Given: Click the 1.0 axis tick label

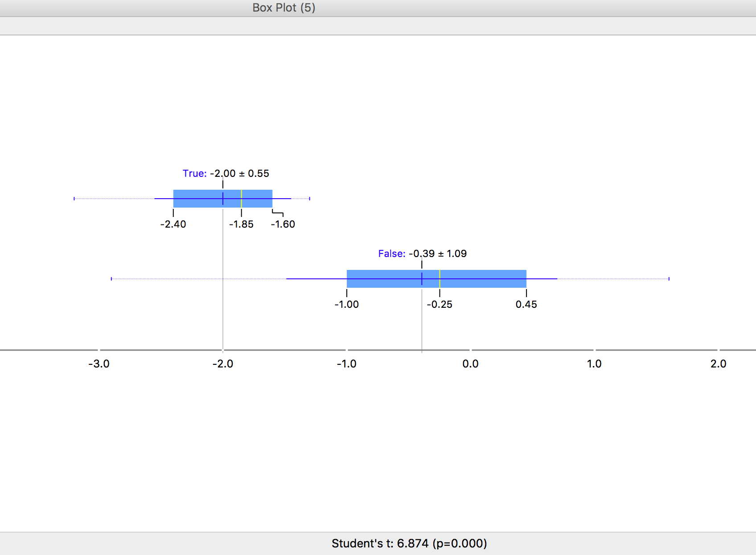Looking at the screenshot, I should 594,364.
